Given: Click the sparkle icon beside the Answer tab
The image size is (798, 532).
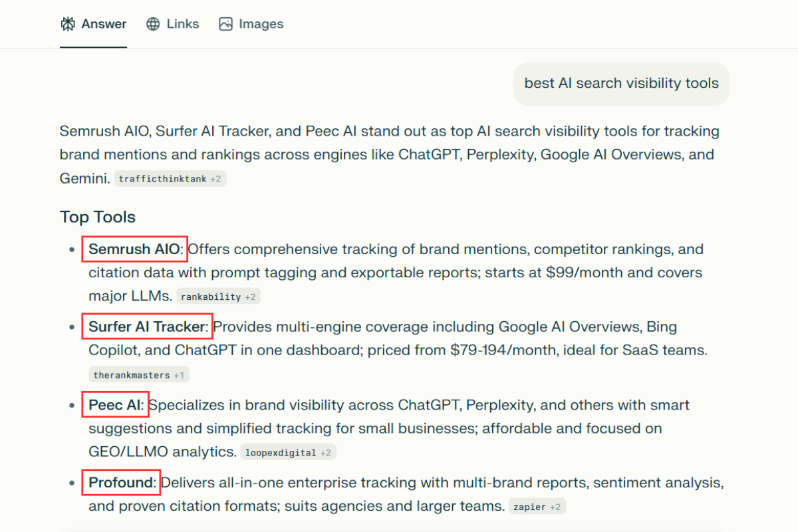Looking at the screenshot, I should [x=67, y=23].
